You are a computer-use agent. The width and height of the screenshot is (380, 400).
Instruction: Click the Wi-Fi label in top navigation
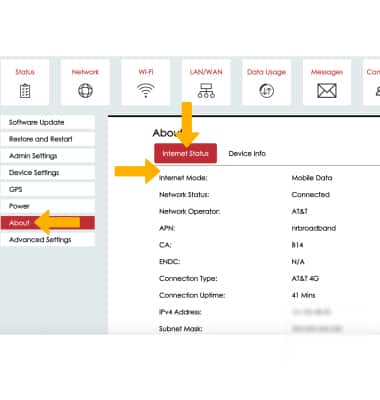coord(146,72)
